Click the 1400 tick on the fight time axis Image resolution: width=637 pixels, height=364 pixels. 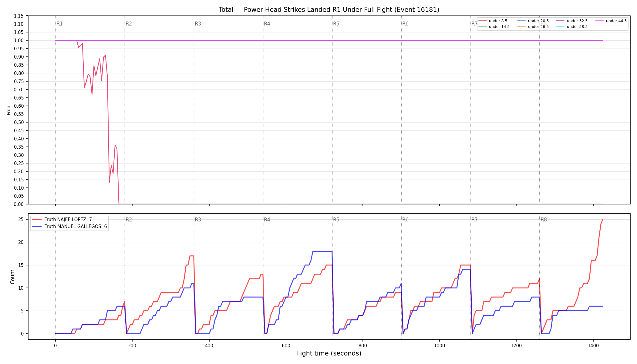(x=593, y=345)
